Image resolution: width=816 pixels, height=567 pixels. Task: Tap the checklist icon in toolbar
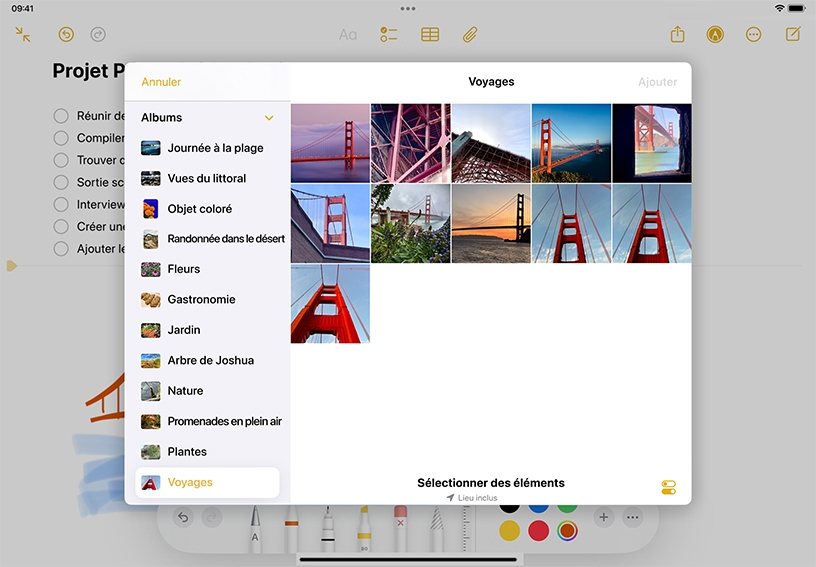click(x=388, y=35)
